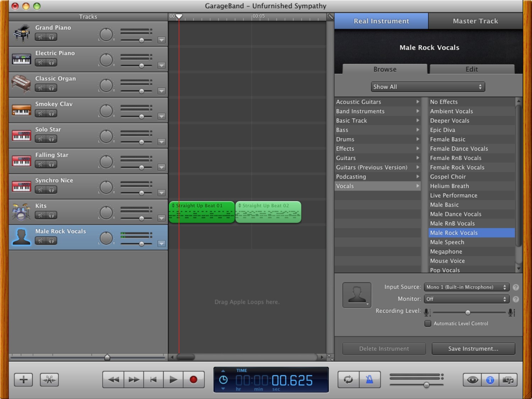Click the Grand Piano instrument icon
The height and width of the screenshot is (399, 532).
click(22, 34)
